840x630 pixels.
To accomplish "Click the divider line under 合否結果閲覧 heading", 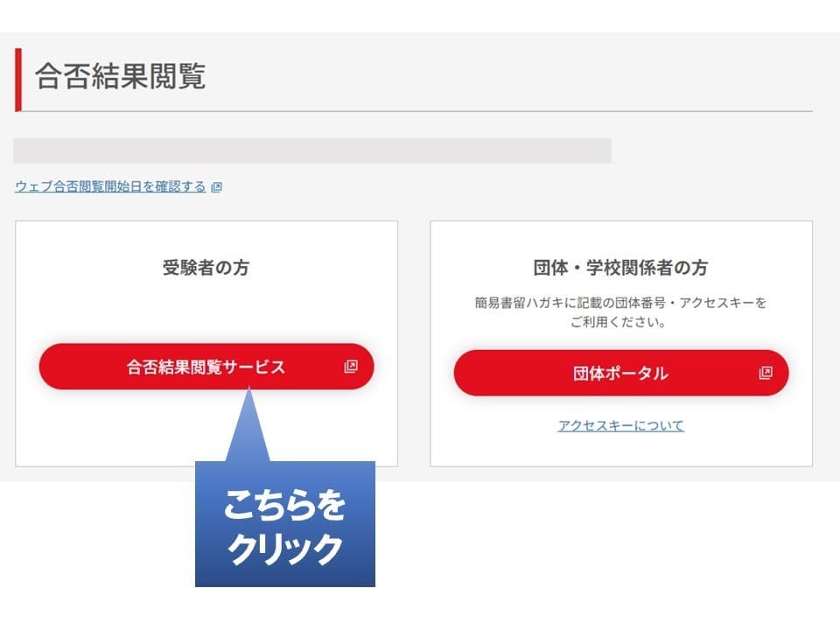I will [416, 111].
